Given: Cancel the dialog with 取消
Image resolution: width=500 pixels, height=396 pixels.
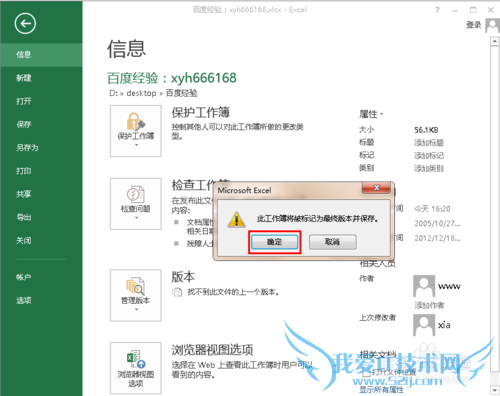Looking at the screenshot, I should [332, 242].
